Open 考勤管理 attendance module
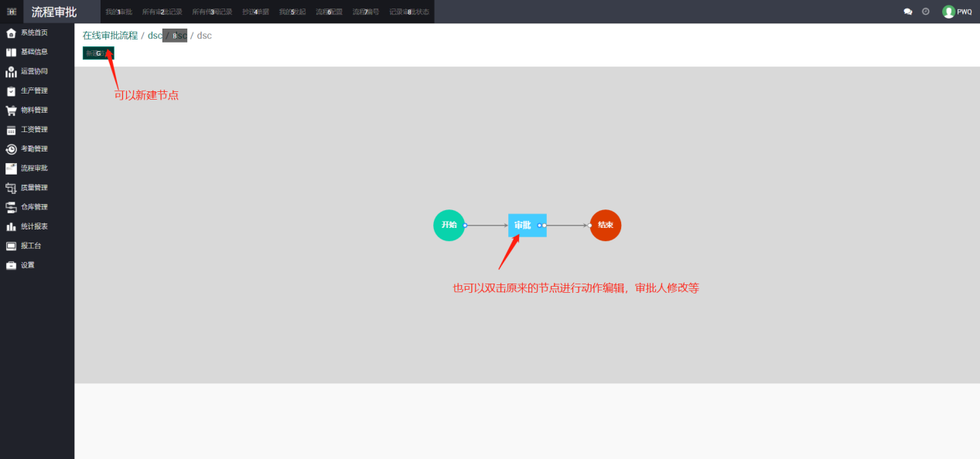Viewport: 980px width, 459px height. click(33, 148)
